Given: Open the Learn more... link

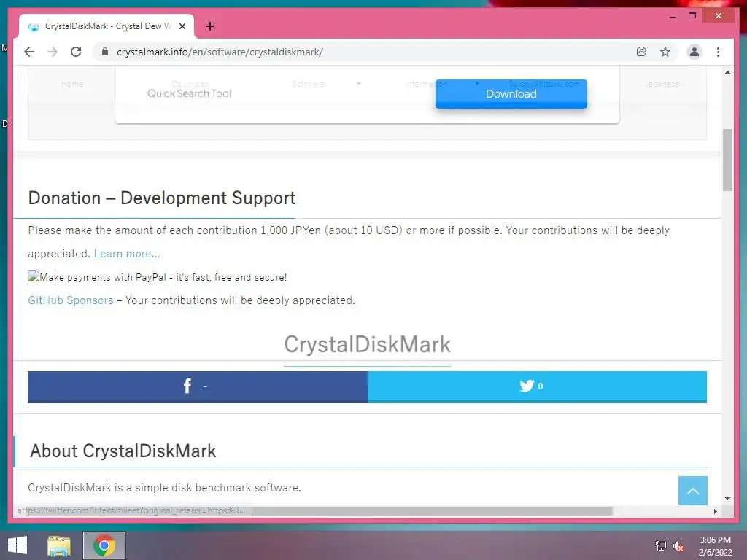Looking at the screenshot, I should click(x=127, y=253).
